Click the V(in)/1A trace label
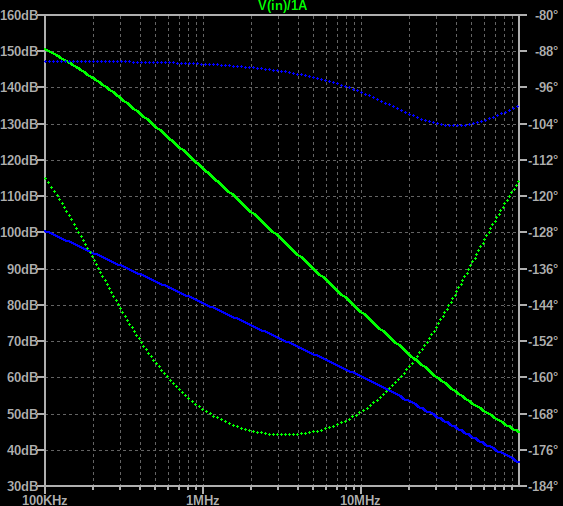 click(x=283, y=5)
